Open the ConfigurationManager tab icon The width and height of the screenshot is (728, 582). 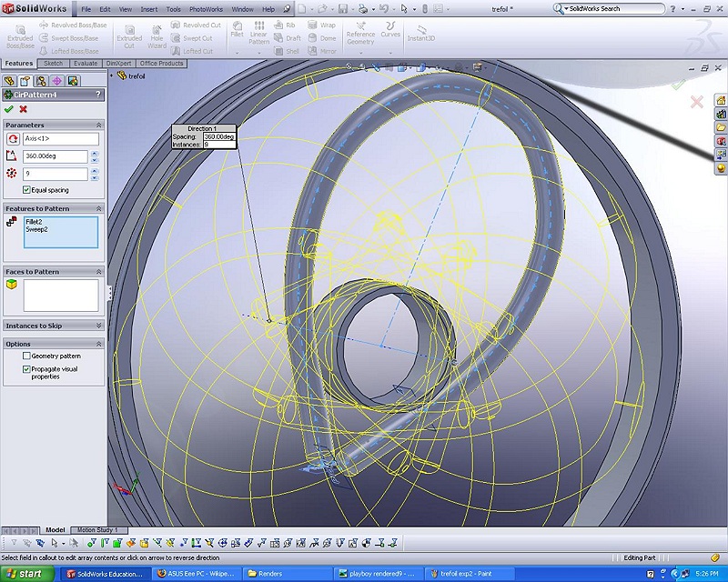click(x=41, y=81)
